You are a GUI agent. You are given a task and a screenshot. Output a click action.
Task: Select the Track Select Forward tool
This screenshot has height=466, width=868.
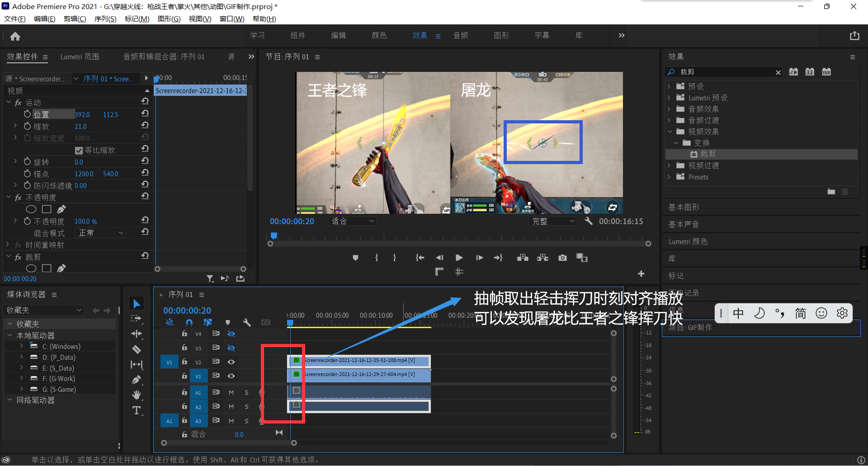pyautogui.click(x=137, y=319)
